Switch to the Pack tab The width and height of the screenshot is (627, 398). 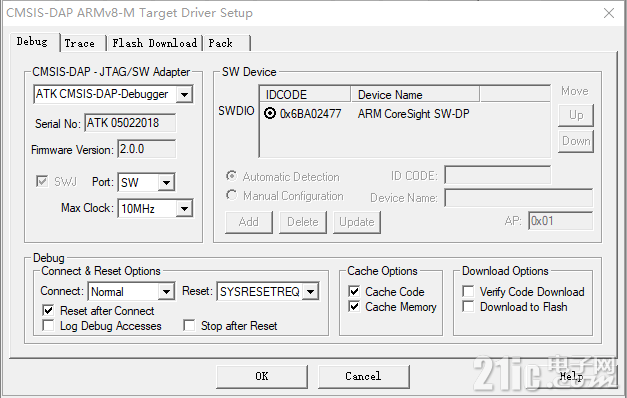coord(227,43)
